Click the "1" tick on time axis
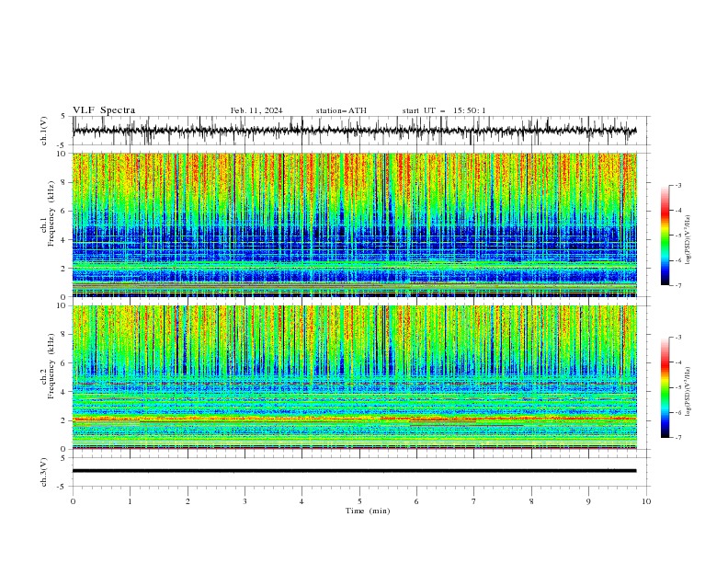The height and width of the screenshot is (563, 728). click(130, 501)
